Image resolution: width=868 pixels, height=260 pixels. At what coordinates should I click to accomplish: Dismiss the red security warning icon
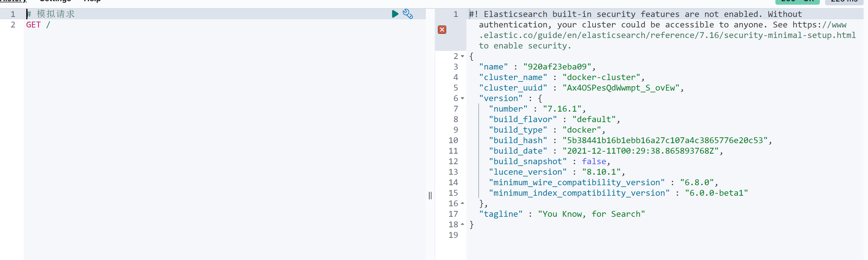coord(442,30)
